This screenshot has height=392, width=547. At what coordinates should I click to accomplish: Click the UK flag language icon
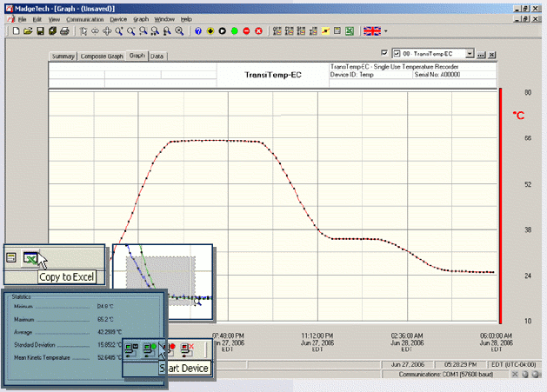pyautogui.click(x=372, y=31)
